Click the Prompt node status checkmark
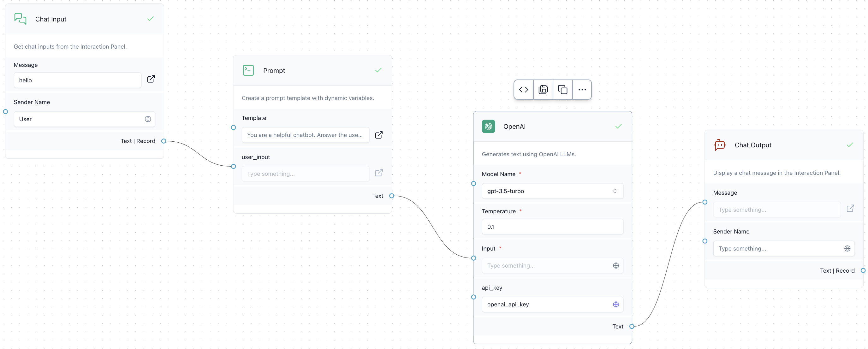 [x=378, y=70]
